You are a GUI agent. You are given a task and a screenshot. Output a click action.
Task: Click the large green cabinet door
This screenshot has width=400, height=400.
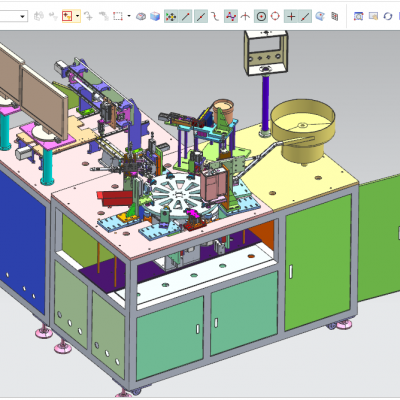pos(318,263)
